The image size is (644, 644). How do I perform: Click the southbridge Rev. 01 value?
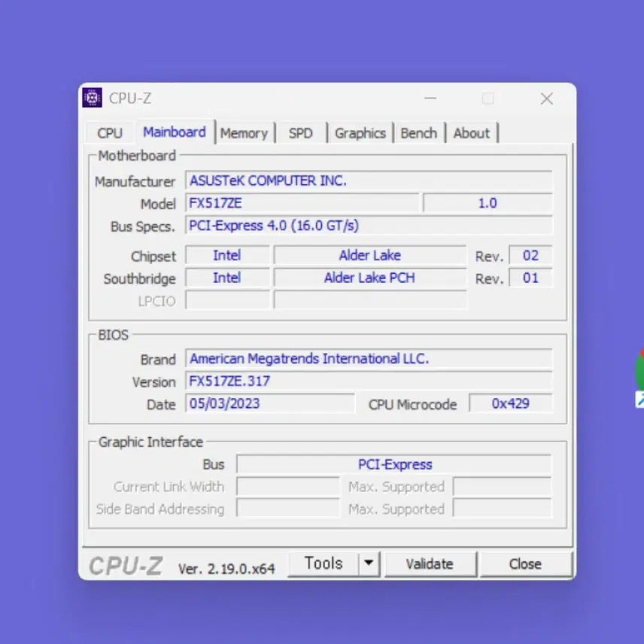point(530,278)
